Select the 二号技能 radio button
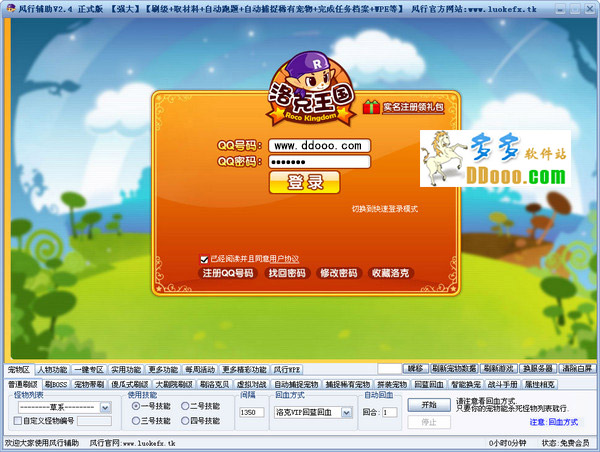600x452 pixels. tap(185, 406)
